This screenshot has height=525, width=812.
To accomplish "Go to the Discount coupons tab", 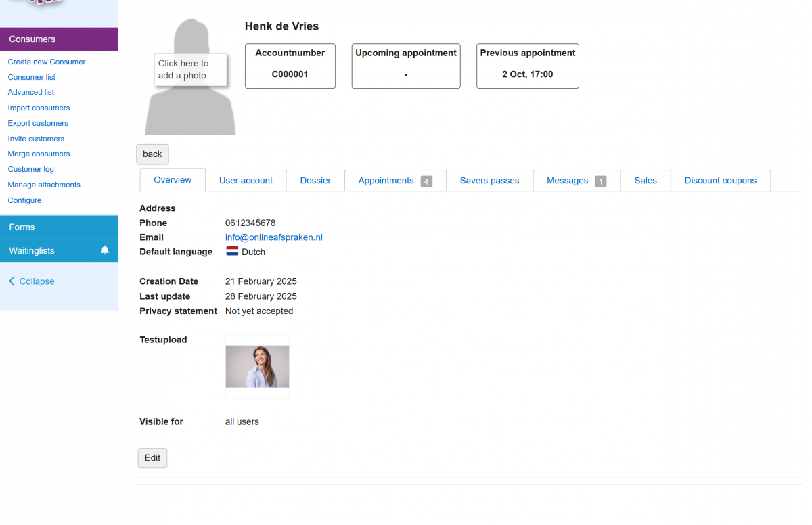I will pyautogui.click(x=720, y=181).
